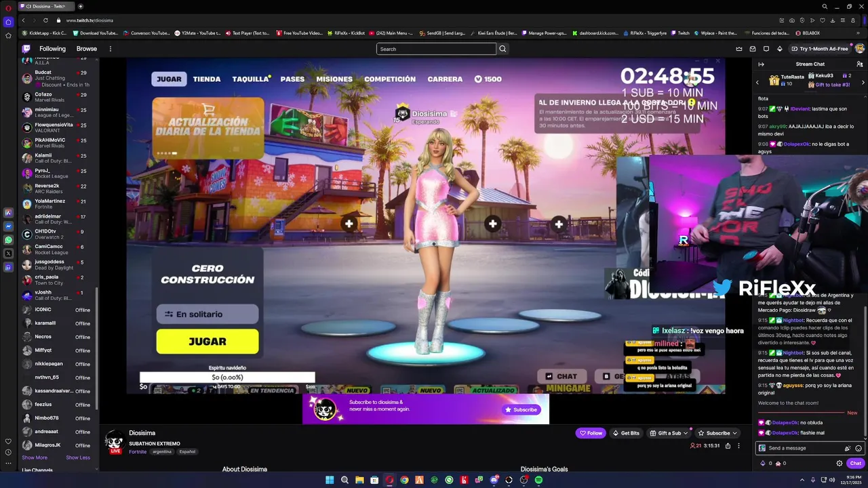Expand the Gift a Sub dropdown
The image size is (868, 488).
click(x=686, y=433)
